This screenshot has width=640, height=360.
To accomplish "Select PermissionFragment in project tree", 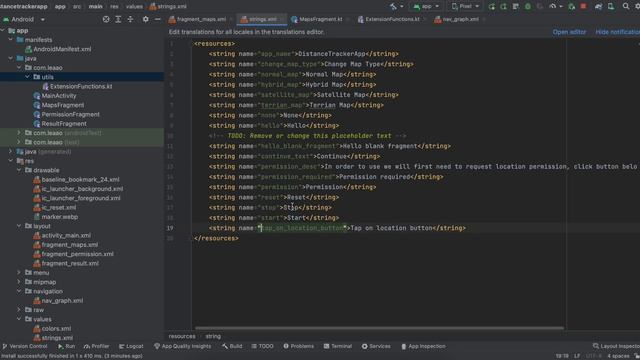I will 70,114.
